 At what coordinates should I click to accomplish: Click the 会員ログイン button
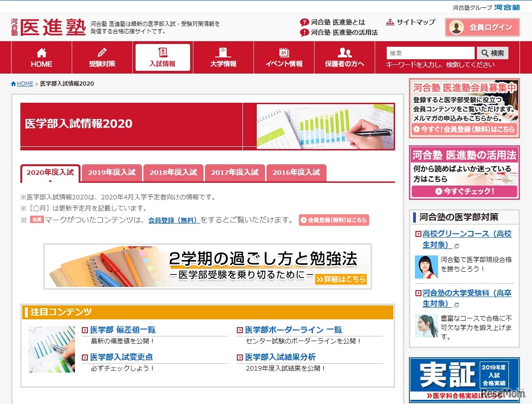(482, 27)
